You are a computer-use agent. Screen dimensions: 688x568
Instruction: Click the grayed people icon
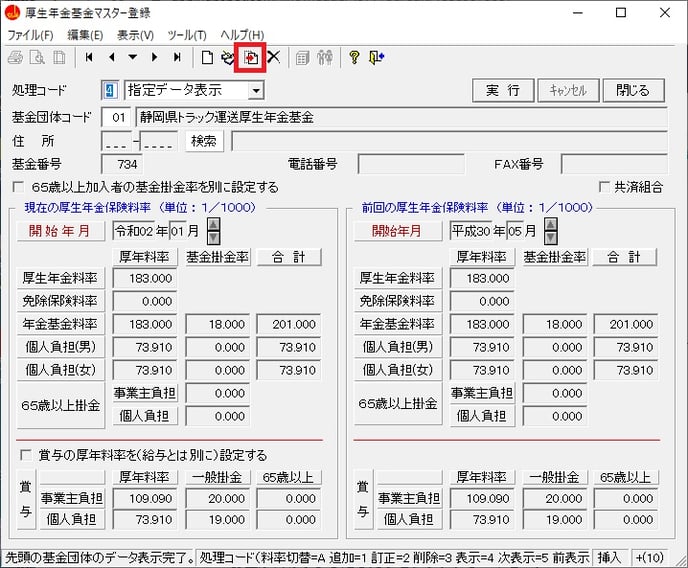(325, 57)
